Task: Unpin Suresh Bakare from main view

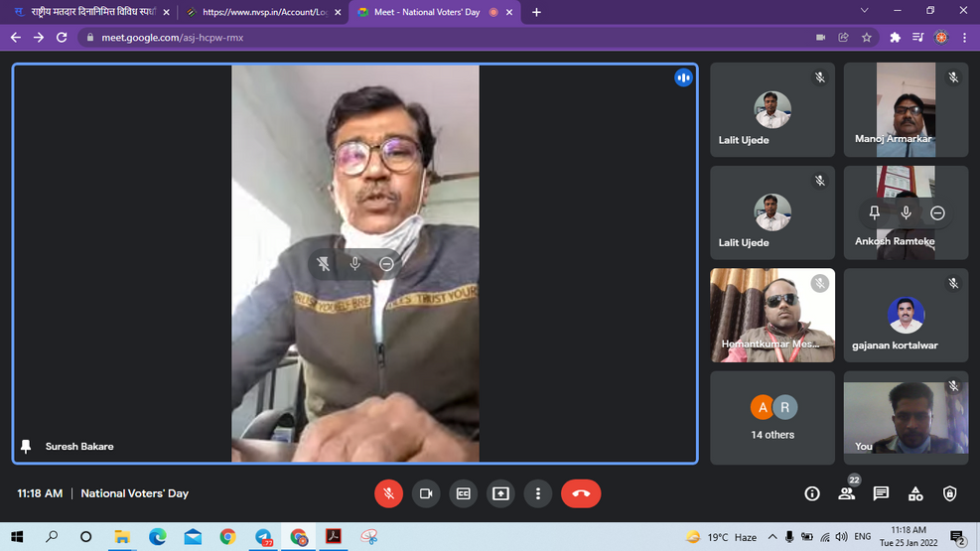Action: pos(324,263)
